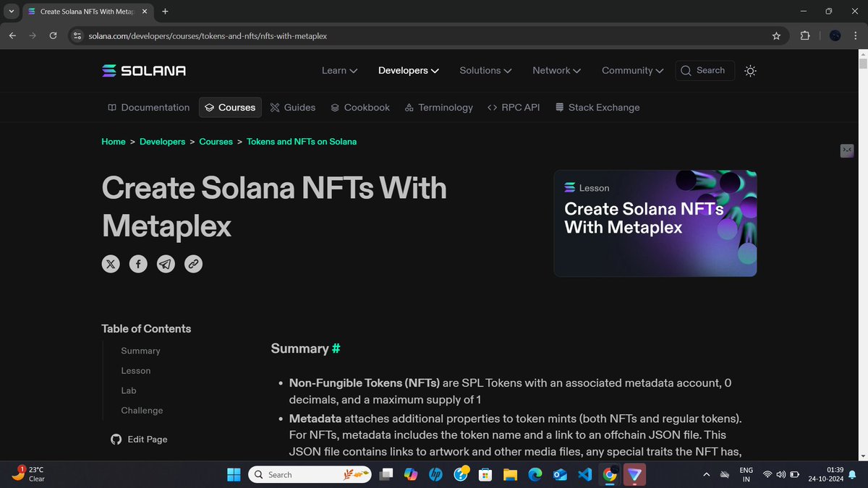This screenshot has height=488, width=868.
Task: Jump to Challenge in table of contents
Action: 142,410
